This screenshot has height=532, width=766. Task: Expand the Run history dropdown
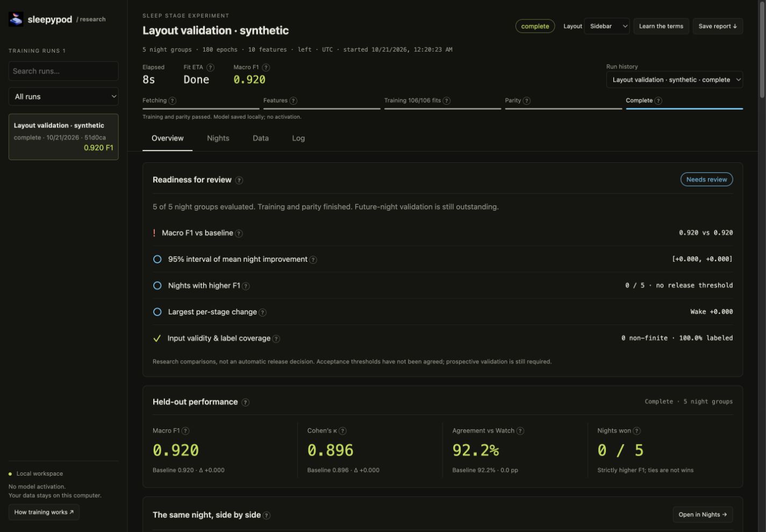[674, 80]
